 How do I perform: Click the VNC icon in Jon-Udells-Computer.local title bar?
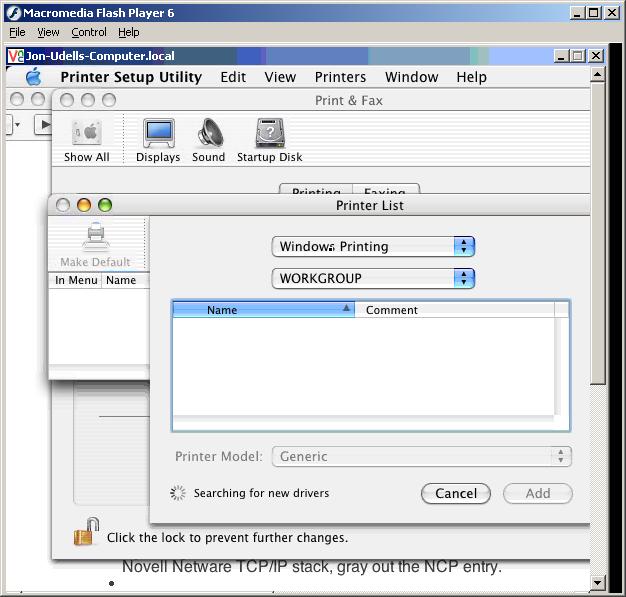[16, 56]
